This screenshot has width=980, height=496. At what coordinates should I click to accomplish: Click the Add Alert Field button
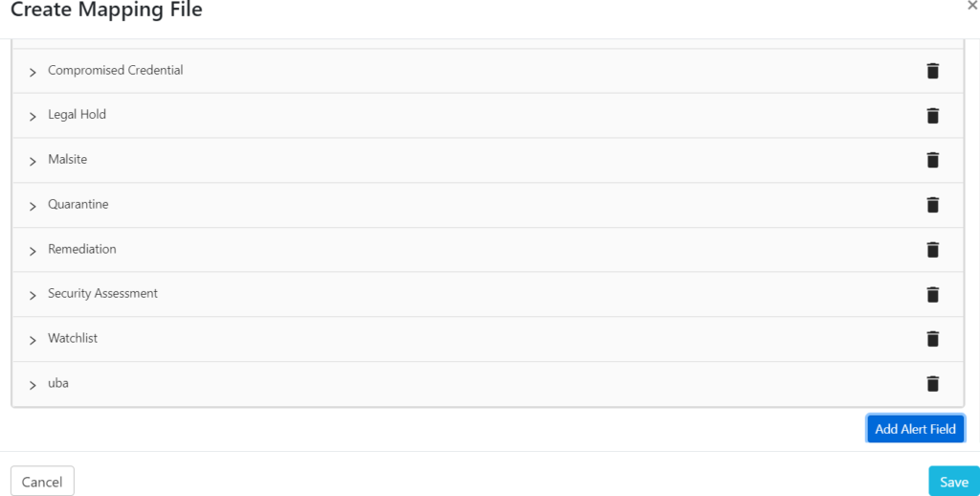pos(915,429)
